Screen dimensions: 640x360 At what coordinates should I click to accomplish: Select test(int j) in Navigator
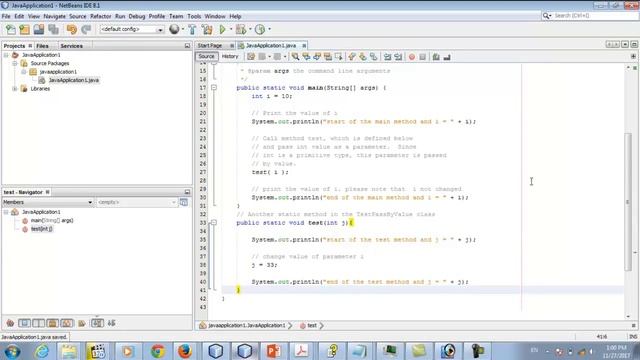pos(42,229)
